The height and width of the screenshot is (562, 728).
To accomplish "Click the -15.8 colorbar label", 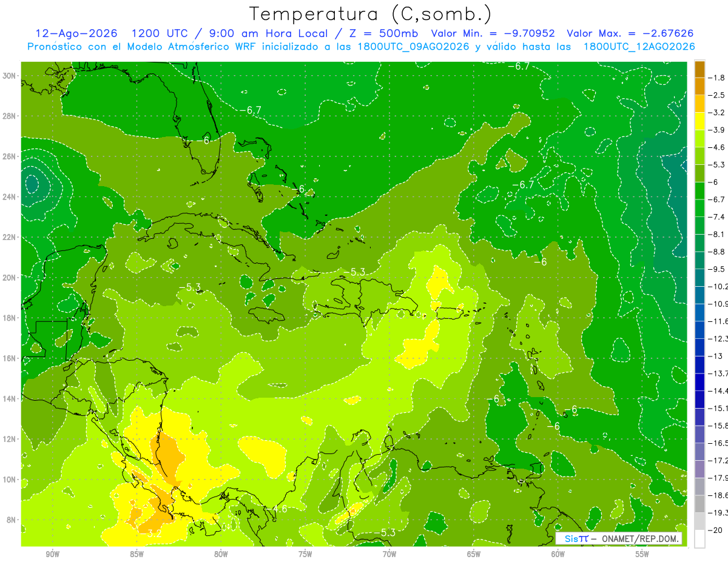I will coord(718,426).
